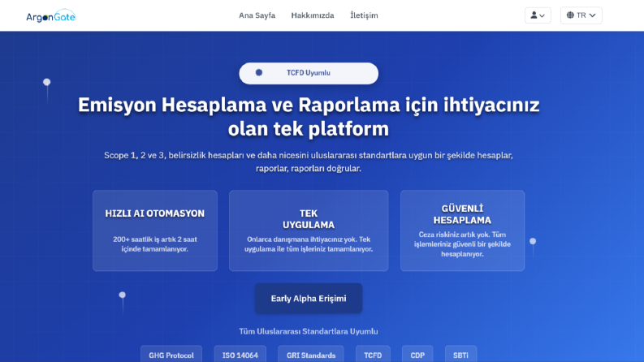Viewport: 644px width, 362px height.
Task: Select the GÜVENLİ HESAPLAMA card
Action: [462, 231]
